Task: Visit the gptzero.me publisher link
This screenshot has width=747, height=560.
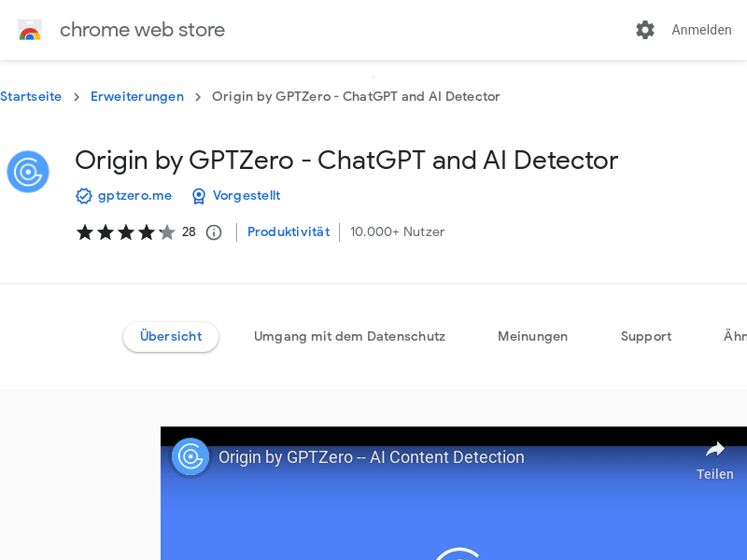Action: 134,196
